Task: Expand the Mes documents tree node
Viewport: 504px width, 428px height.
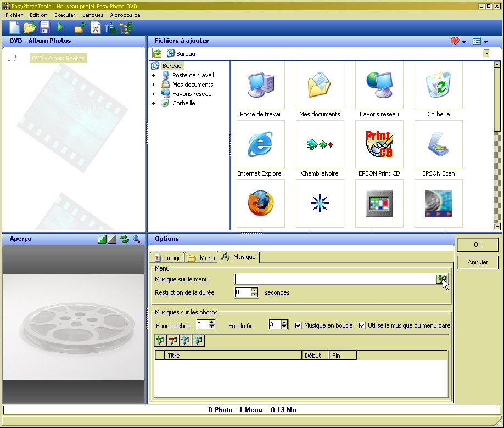Action: click(x=154, y=85)
